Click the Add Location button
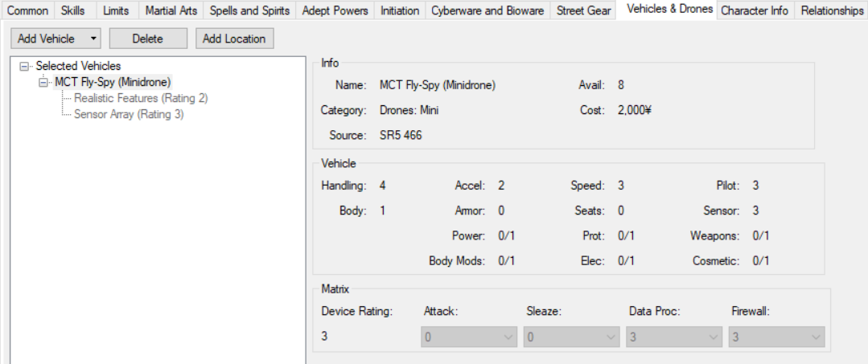Screen dimensions: 868x364 coord(234,39)
